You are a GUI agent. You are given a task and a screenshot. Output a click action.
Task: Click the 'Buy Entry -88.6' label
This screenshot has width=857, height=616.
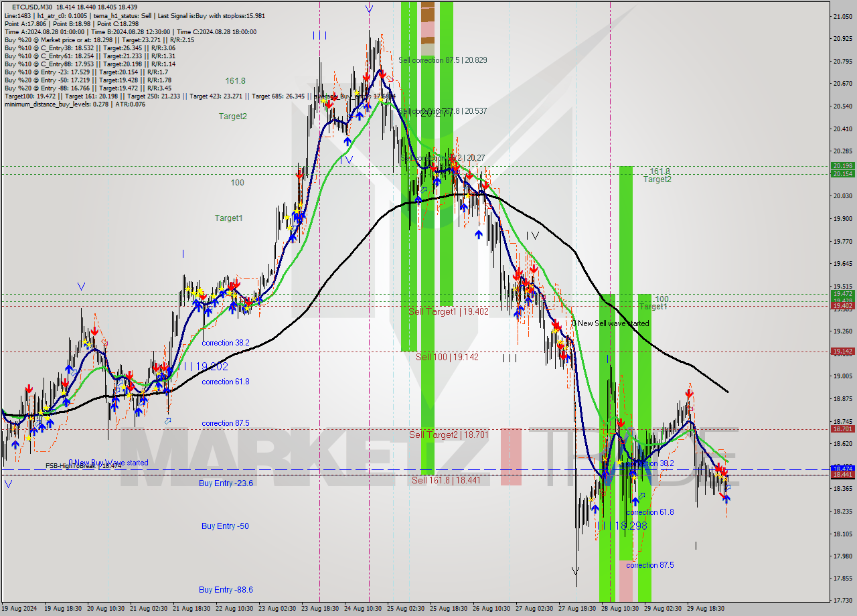[226, 590]
